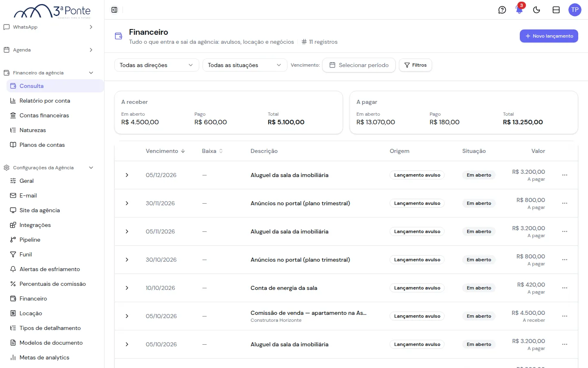The width and height of the screenshot is (588, 368).
Task: Open the TP user avatar
Action: tap(575, 10)
